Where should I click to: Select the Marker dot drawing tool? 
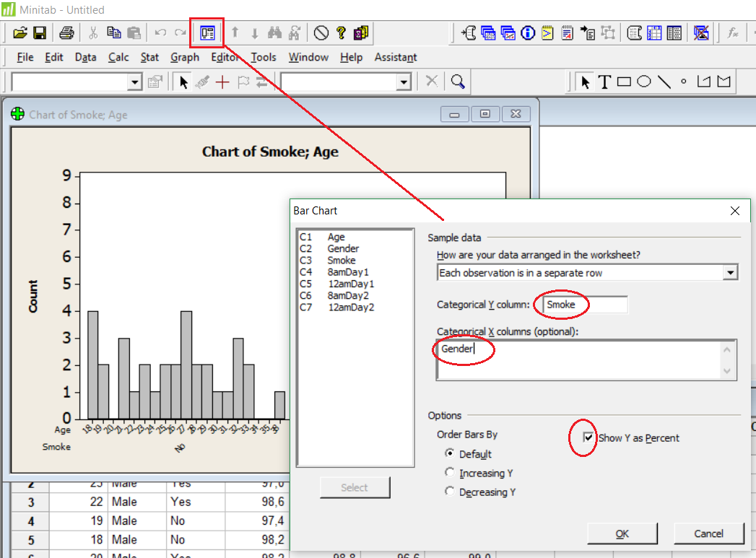coord(684,82)
